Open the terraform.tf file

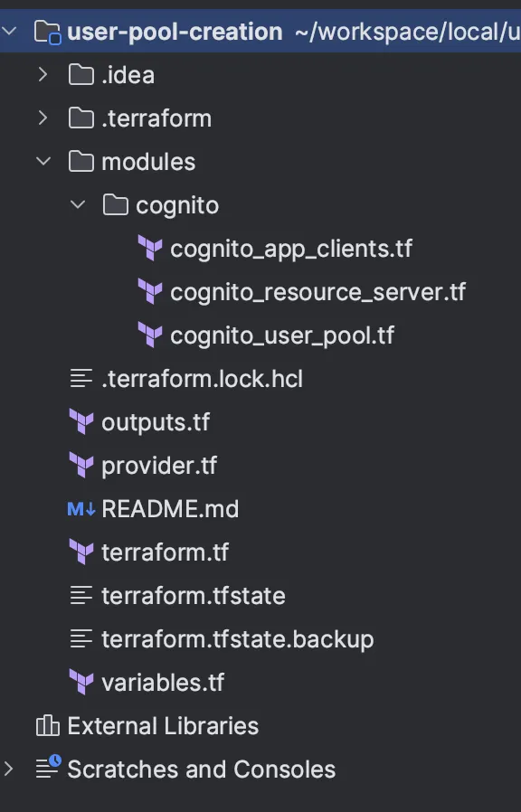[x=163, y=552]
